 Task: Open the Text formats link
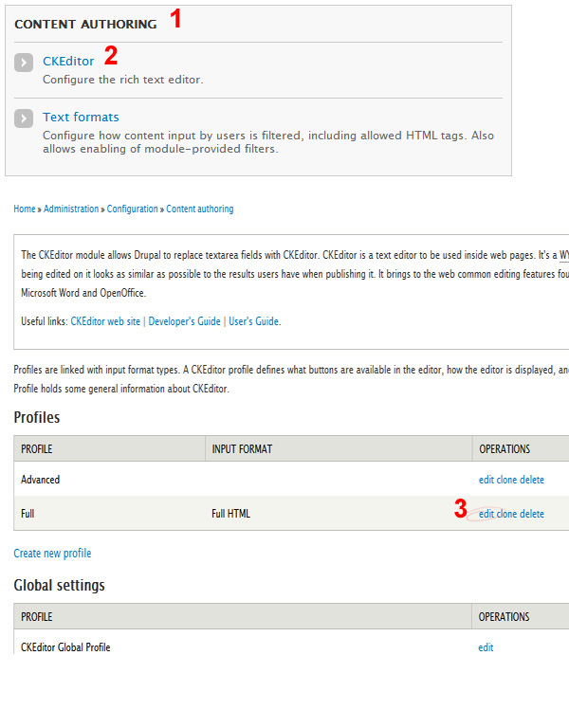[81, 117]
